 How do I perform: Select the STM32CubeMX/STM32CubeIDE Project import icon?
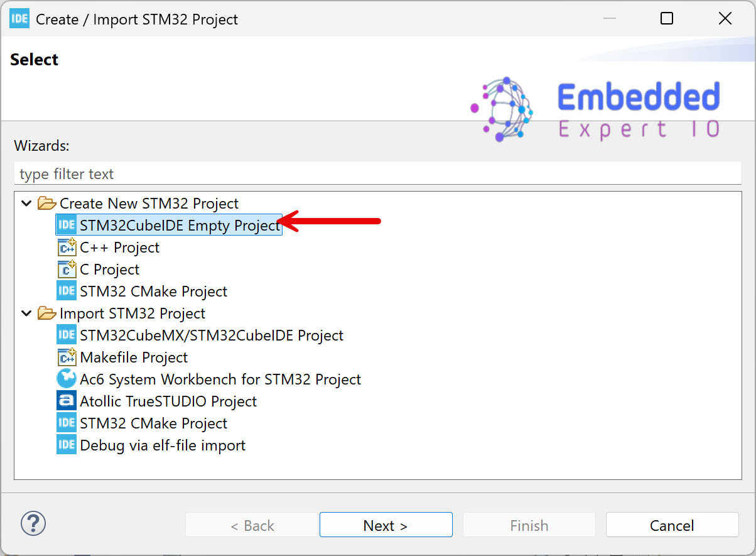coord(66,334)
